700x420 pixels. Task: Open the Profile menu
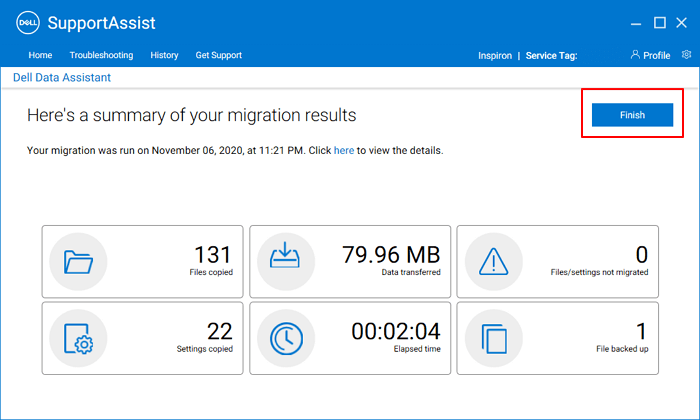click(x=650, y=55)
